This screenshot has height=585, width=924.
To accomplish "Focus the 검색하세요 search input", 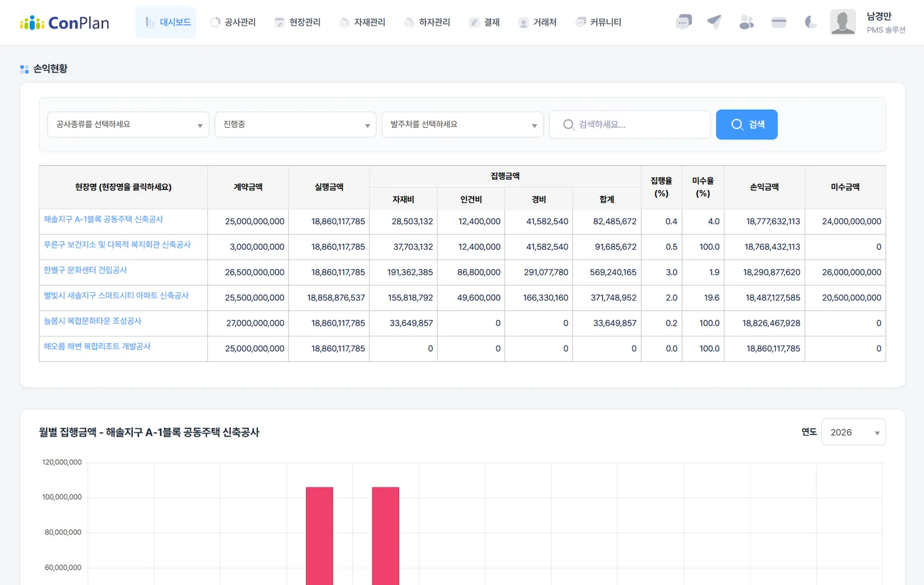I will tap(630, 125).
